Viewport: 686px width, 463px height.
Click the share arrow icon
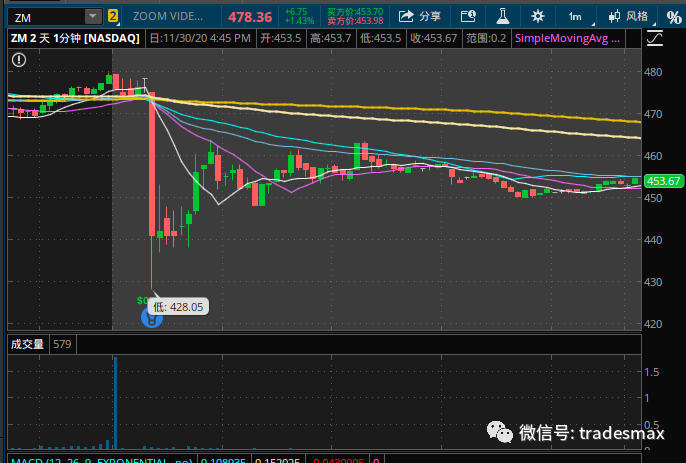(x=406, y=17)
